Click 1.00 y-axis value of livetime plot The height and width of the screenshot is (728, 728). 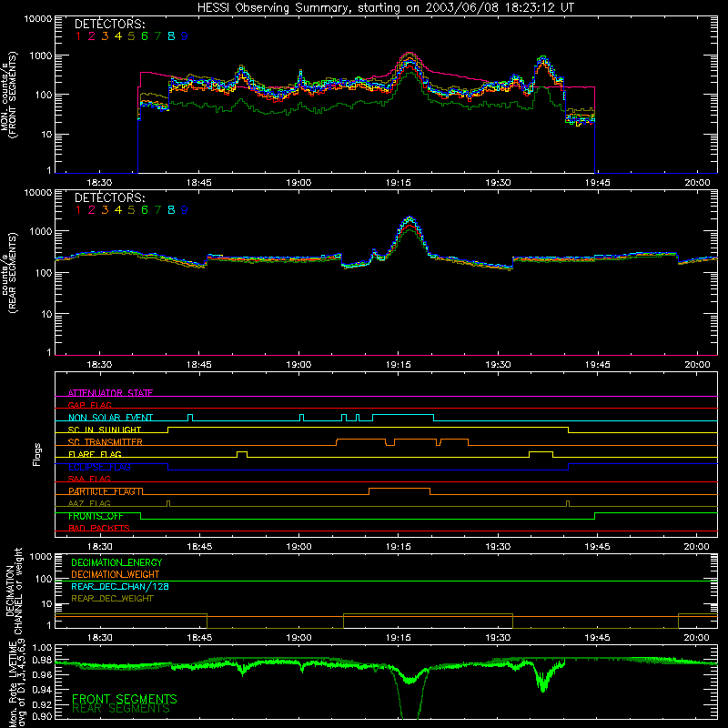(x=42, y=648)
